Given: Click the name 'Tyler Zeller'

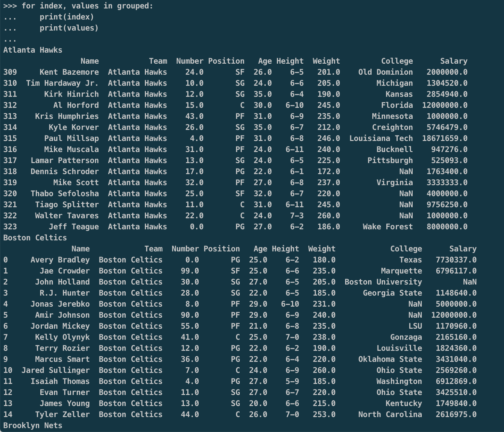Looking at the screenshot, I should click(x=62, y=414).
